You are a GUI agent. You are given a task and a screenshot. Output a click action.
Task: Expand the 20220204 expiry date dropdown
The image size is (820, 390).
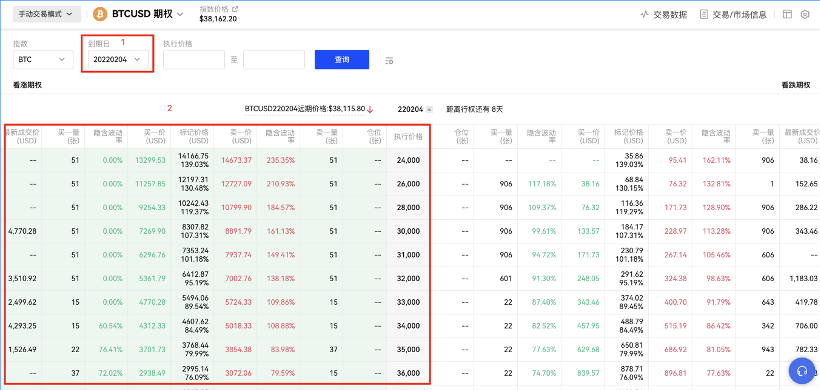pos(118,60)
